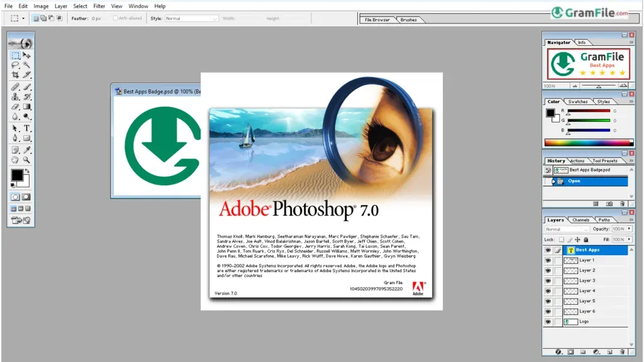This screenshot has width=644, height=362.
Task: Click trash icon in Layers panel
Action: (622, 352)
